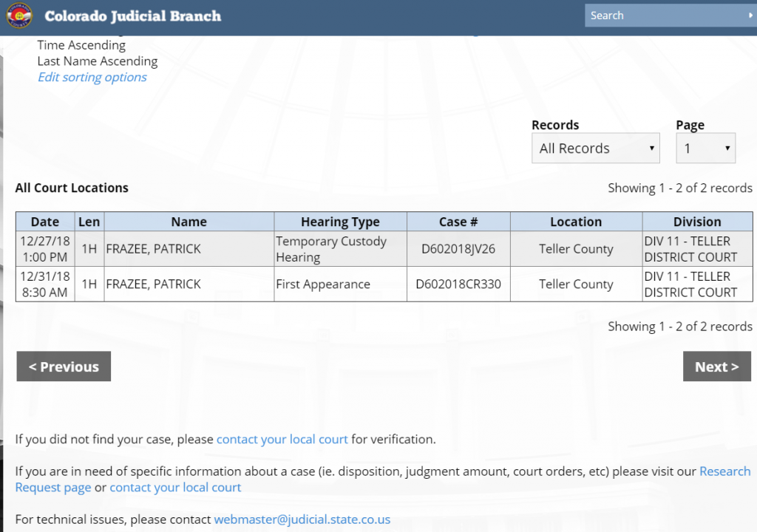Click the Colorado Judicial Branch seal logo
This screenshot has width=757, height=532.
(19, 16)
